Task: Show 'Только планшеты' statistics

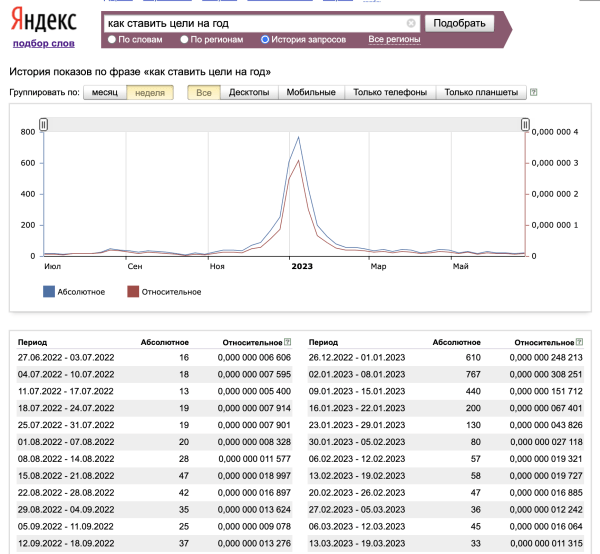Action: coord(481,93)
